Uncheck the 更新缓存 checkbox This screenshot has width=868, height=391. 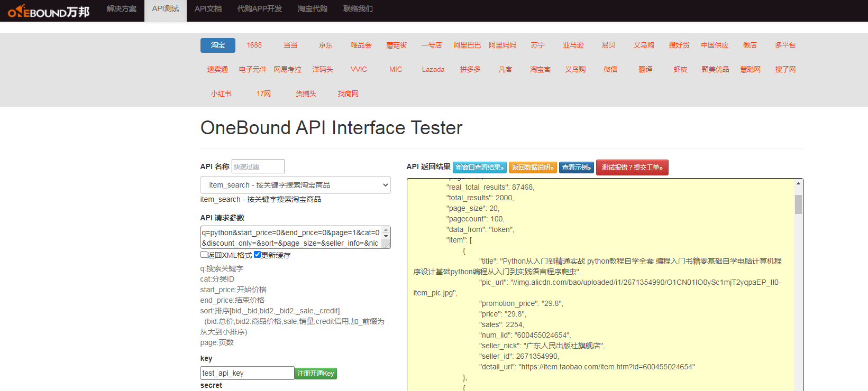point(258,255)
